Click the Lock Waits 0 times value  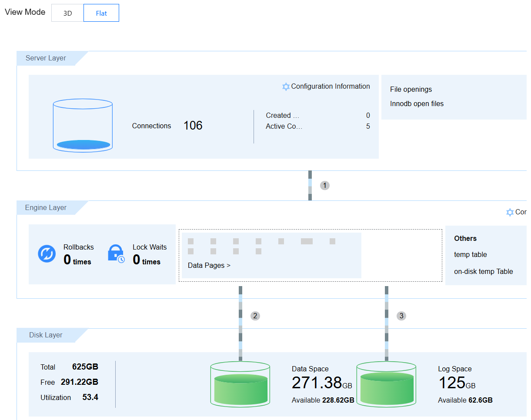click(x=147, y=260)
